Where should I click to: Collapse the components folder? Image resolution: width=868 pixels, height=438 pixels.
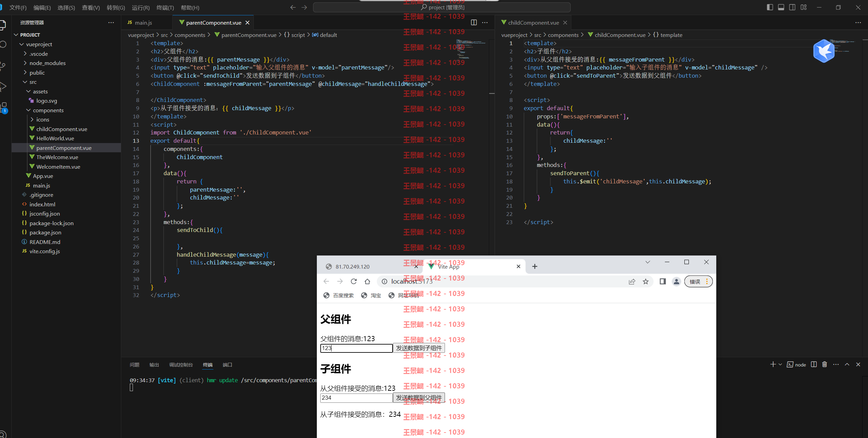[x=48, y=110]
